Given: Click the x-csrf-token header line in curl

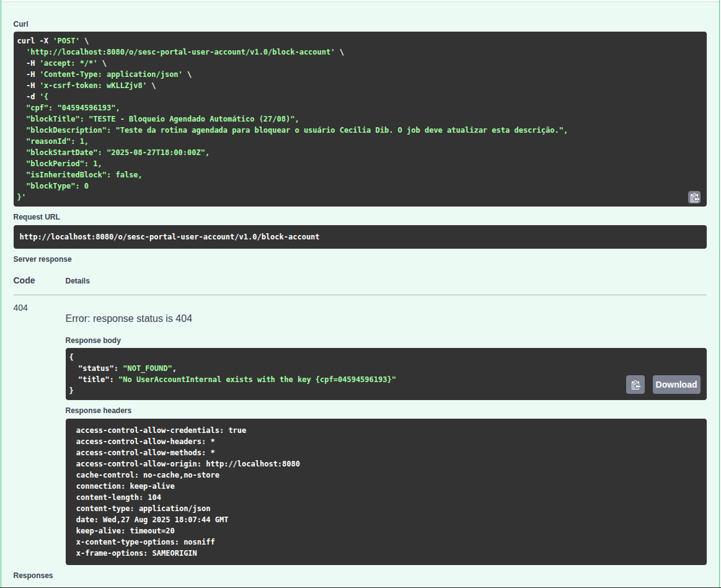Looking at the screenshot, I should [x=87, y=86].
